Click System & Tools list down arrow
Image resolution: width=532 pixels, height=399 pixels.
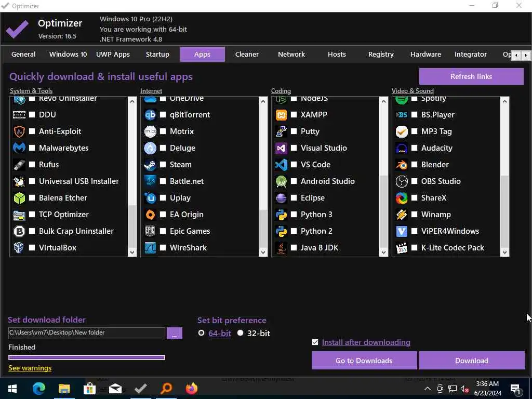click(x=132, y=252)
